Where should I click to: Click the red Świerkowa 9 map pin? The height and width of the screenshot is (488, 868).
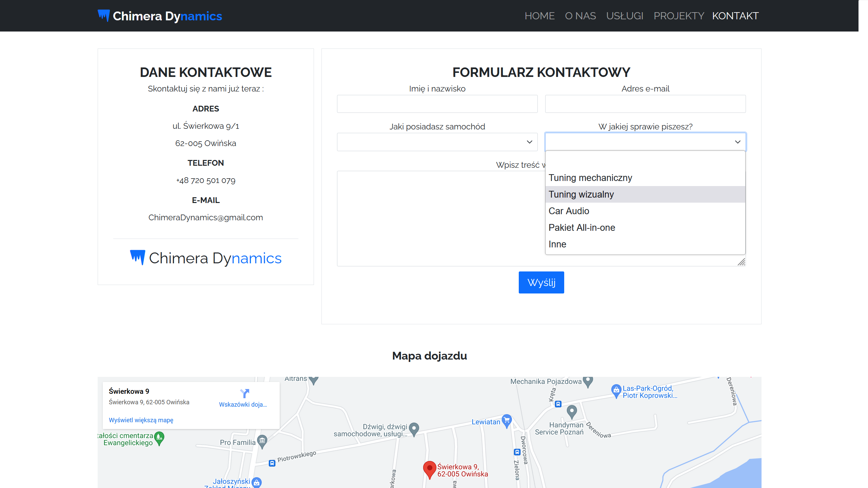[x=429, y=469]
